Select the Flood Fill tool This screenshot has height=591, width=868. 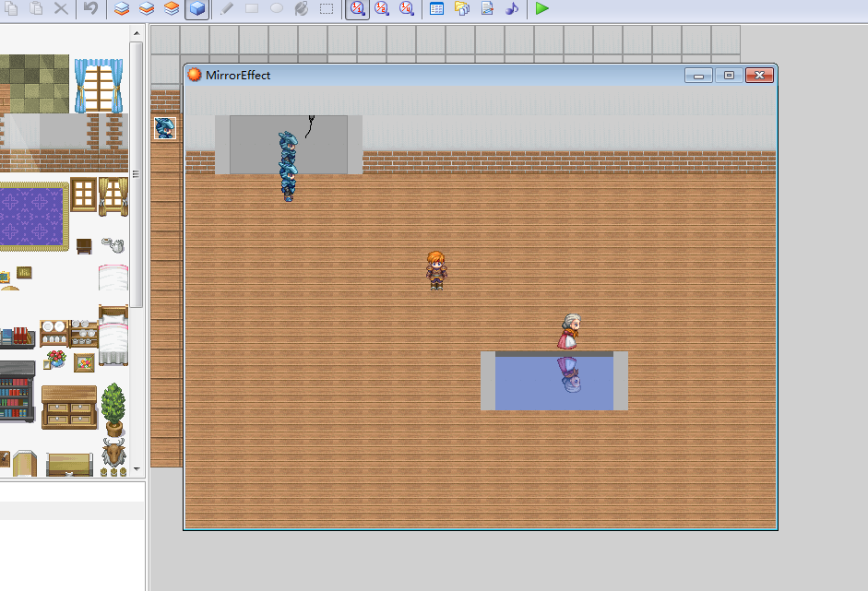(301, 8)
